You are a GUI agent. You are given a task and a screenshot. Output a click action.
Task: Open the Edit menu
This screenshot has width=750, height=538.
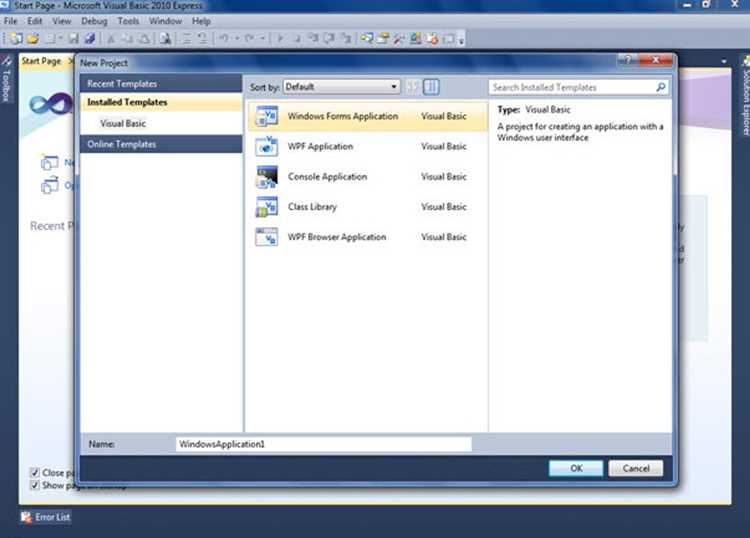pos(34,21)
